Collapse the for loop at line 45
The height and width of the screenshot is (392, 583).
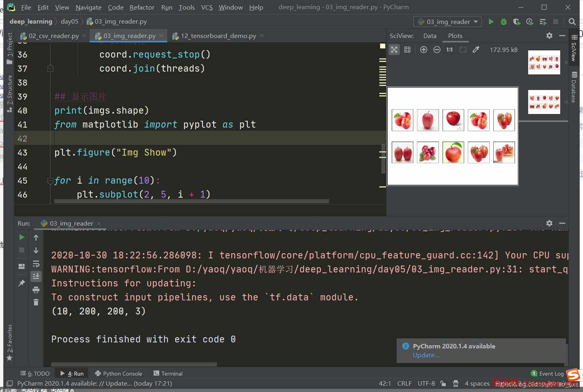point(50,181)
